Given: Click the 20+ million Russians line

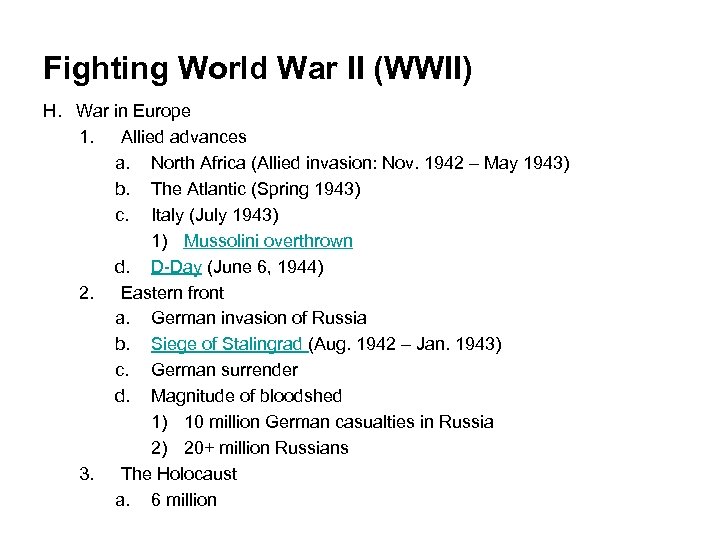Looking at the screenshot, I should point(266,448).
